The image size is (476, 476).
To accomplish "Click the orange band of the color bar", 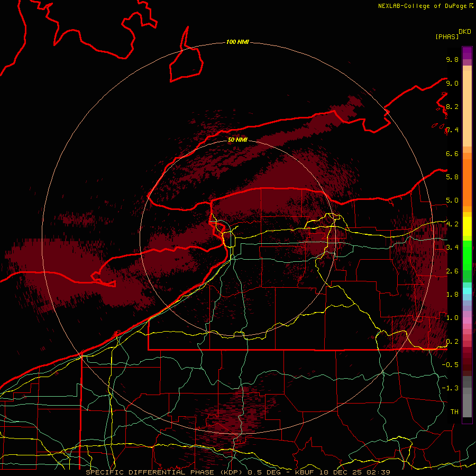I will point(467,182).
